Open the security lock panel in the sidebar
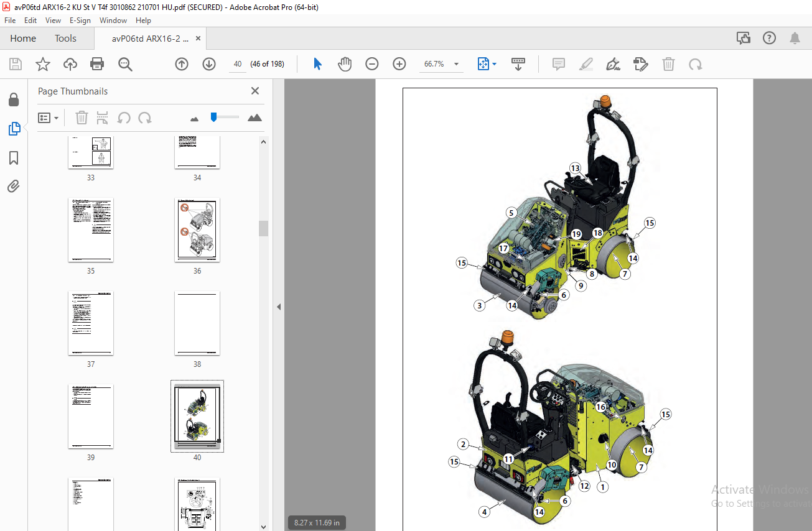812x531 pixels. click(14, 99)
